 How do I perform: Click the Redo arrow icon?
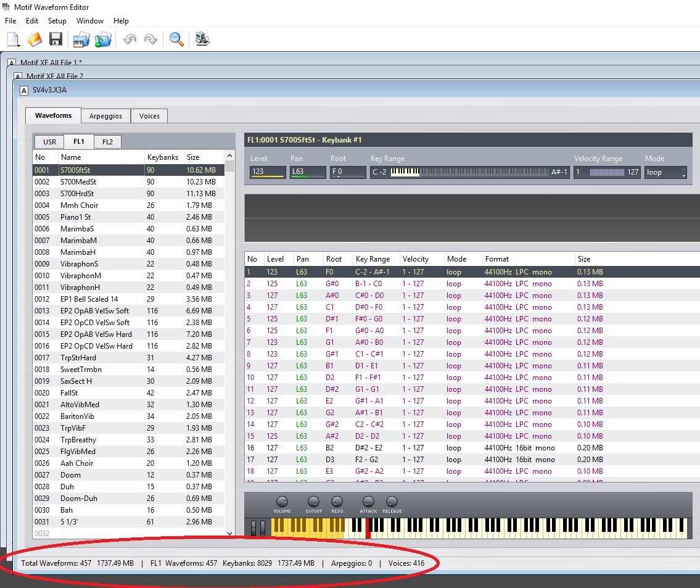point(150,39)
